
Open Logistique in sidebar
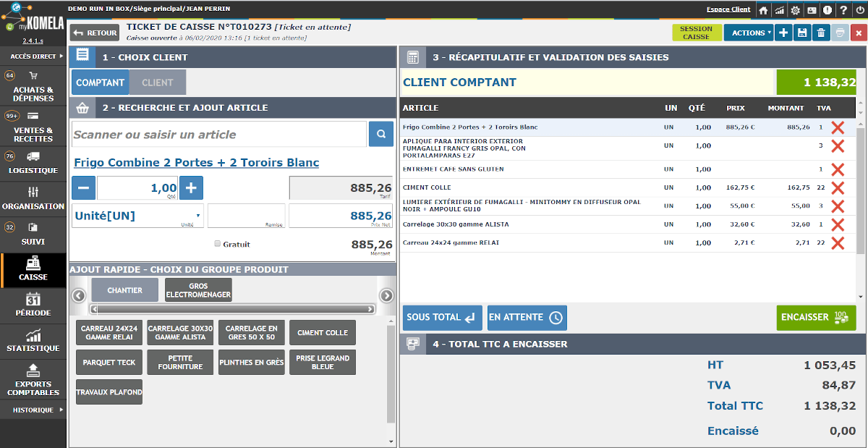33,163
